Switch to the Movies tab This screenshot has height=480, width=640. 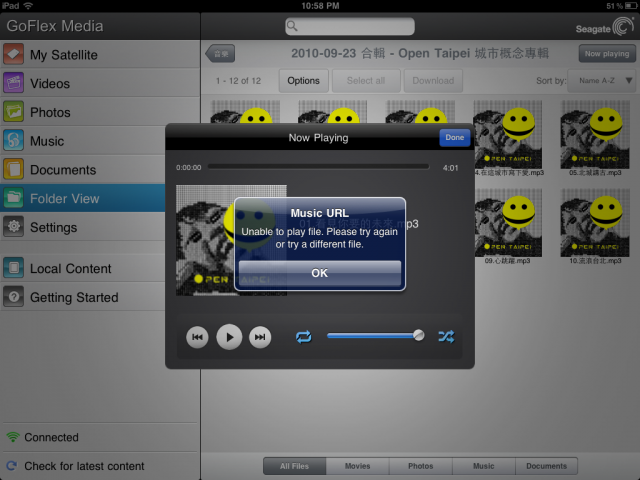(x=358, y=466)
